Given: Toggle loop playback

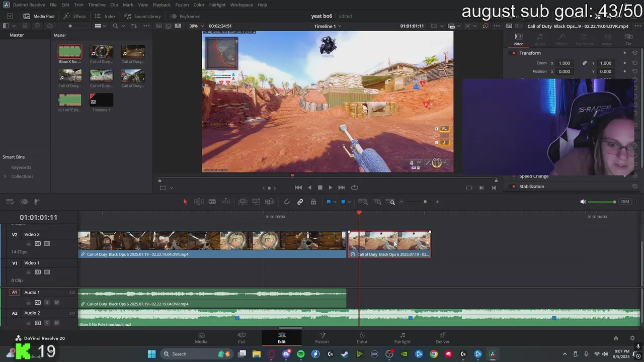Looking at the screenshot, I should tap(355, 188).
